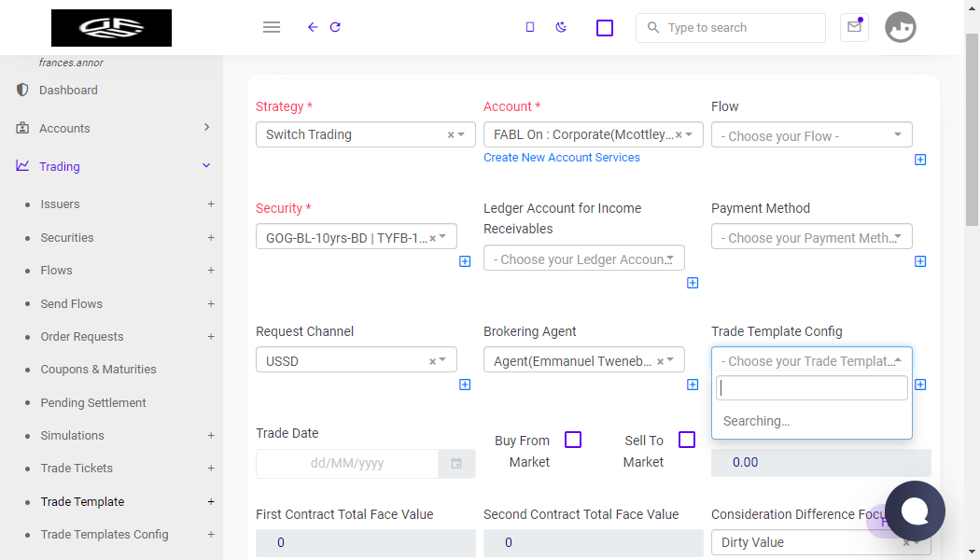Clear the USSD request channel
The image size is (980, 560).
(x=432, y=361)
